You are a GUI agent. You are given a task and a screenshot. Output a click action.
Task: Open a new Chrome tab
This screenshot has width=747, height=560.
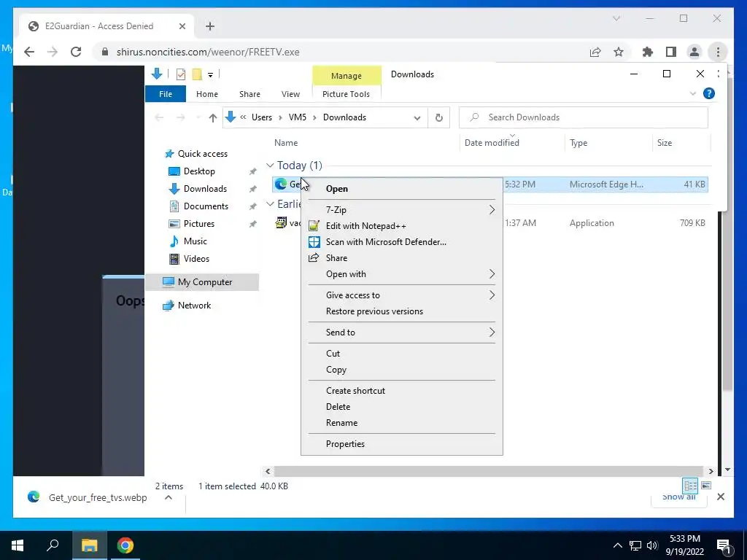[210, 26]
